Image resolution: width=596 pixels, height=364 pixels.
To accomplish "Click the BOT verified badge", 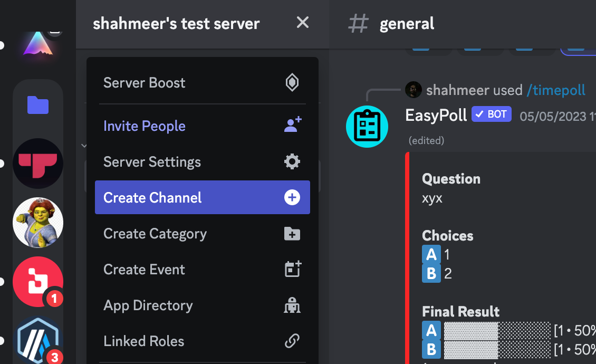I will coord(492,114).
